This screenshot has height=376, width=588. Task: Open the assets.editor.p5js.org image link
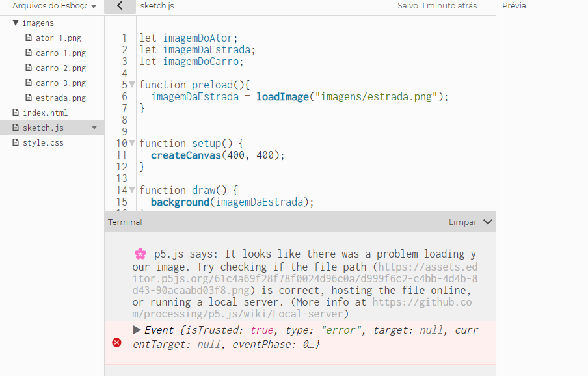click(x=305, y=279)
